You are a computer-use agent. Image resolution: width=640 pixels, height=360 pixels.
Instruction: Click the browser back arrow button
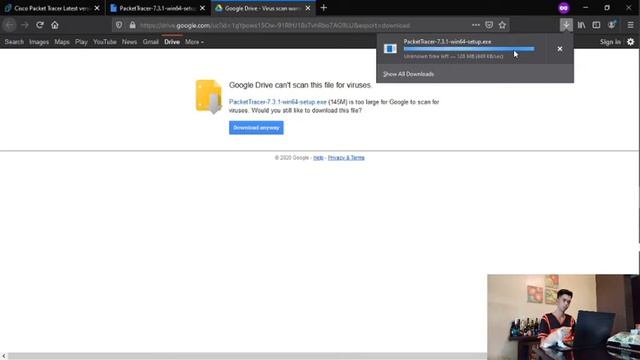point(9,25)
